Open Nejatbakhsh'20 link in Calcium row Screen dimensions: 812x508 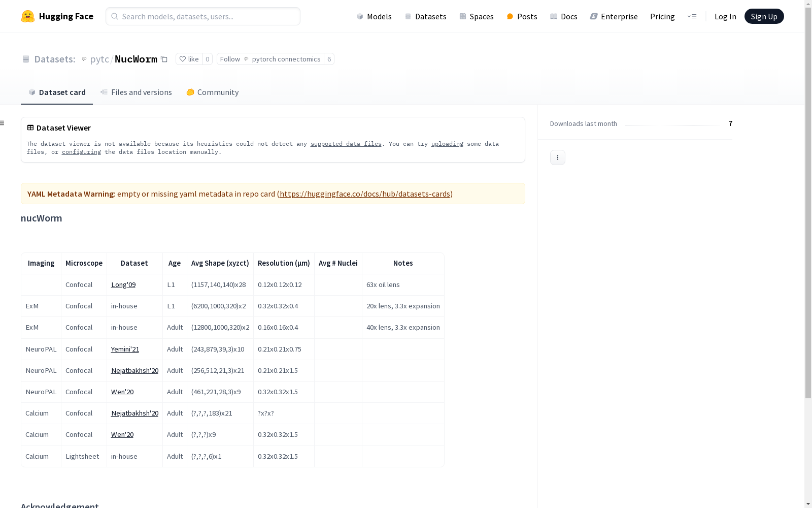134,413
